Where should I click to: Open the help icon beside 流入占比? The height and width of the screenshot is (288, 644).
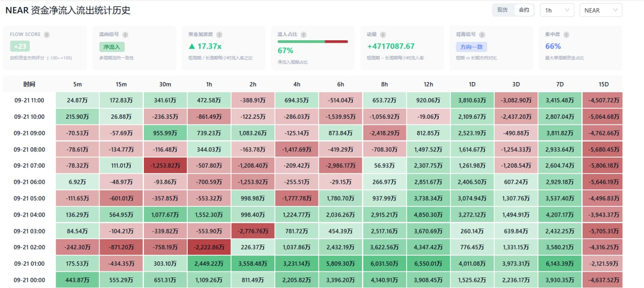pyautogui.click(x=303, y=35)
